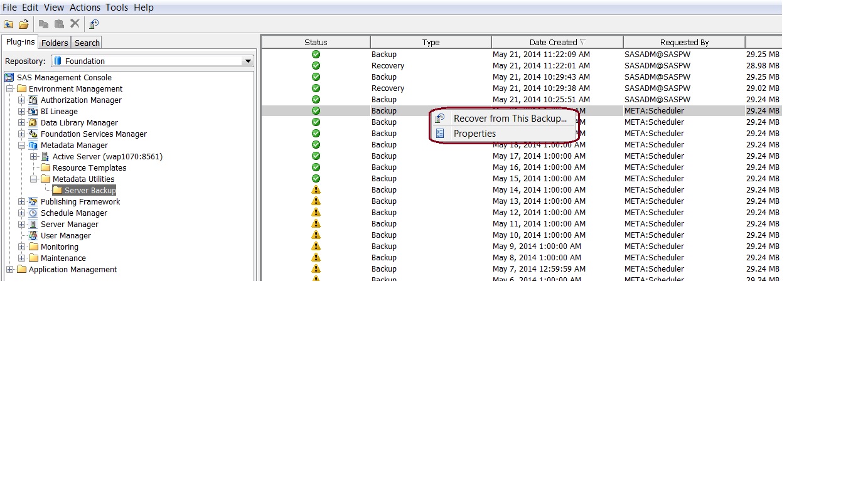This screenshot has width=868, height=488.
Task: Expand the Monitoring folder node
Action: pyautogui.click(x=21, y=247)
